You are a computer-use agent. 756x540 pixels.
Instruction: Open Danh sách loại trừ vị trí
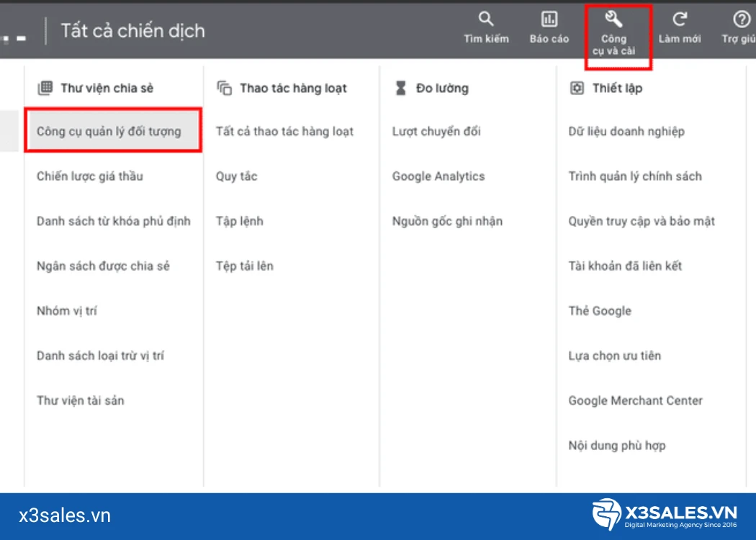(100, 356)
